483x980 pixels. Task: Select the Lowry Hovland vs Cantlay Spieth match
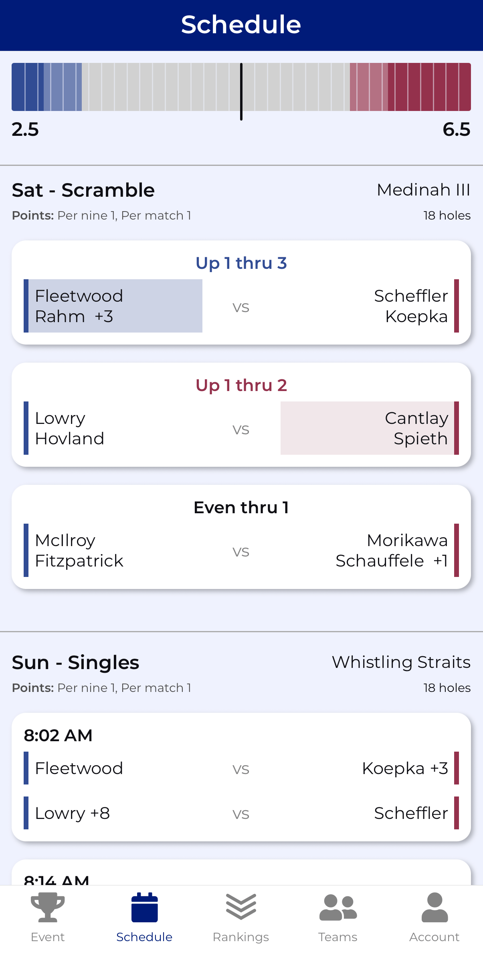point(241,415)
